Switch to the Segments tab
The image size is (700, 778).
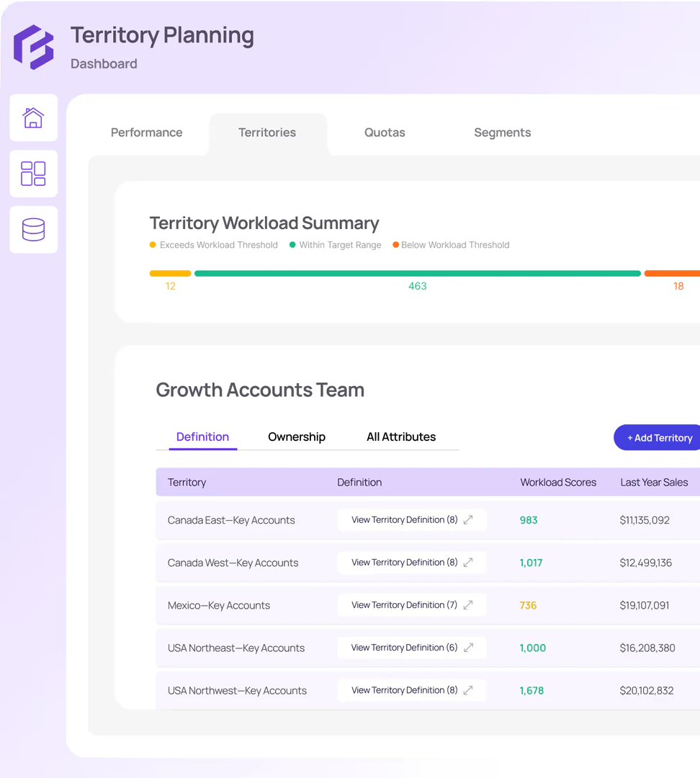click(502, 133)
